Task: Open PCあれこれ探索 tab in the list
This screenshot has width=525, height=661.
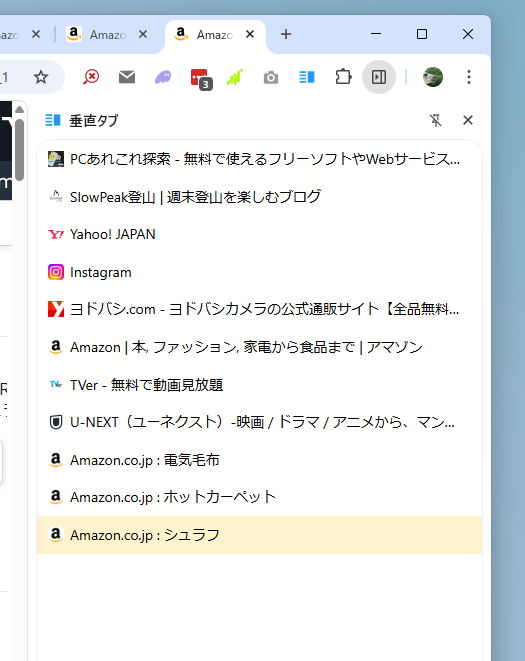Action: (259, 159)
